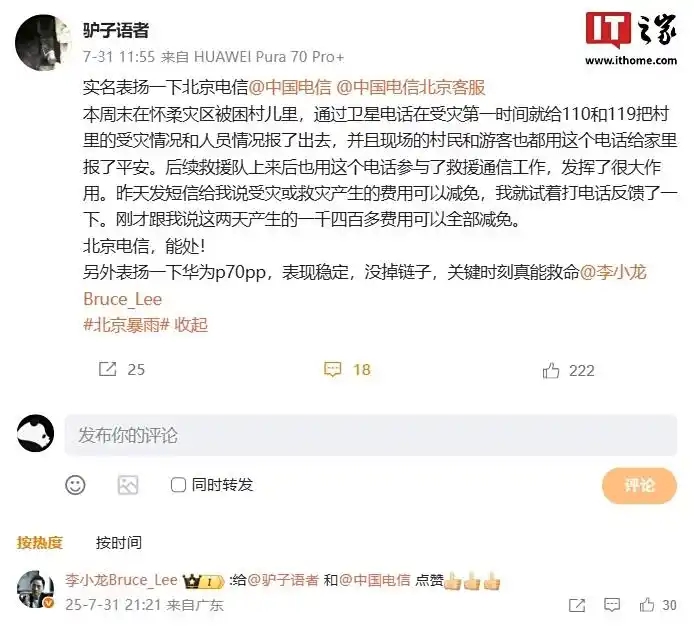Sort comments by 按热度 tab
This screenshot has width=694, height=627.
(x=39, y=542)
